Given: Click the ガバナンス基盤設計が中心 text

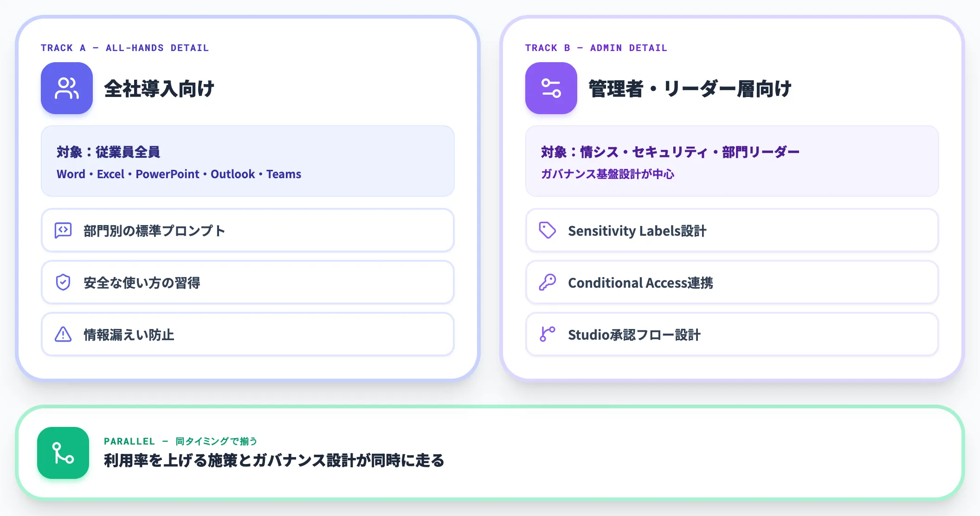Looking at the screenshot, I should [608, 174].
